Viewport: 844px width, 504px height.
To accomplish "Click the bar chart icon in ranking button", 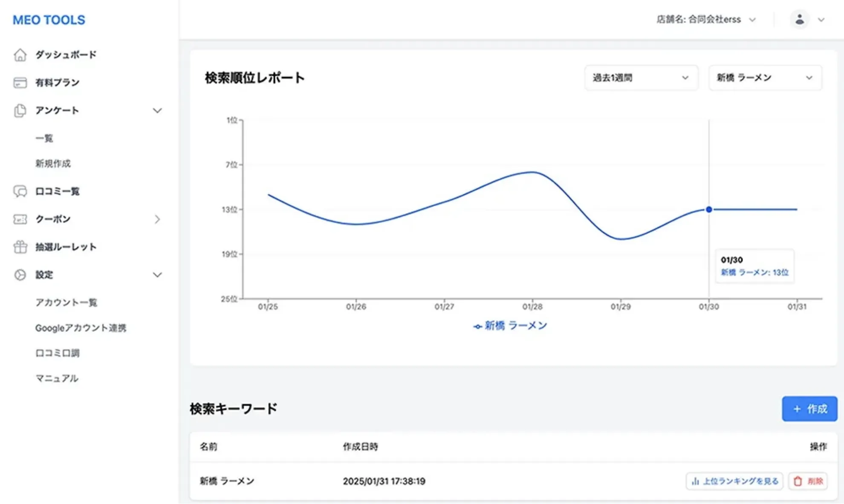I will (695, 481).
